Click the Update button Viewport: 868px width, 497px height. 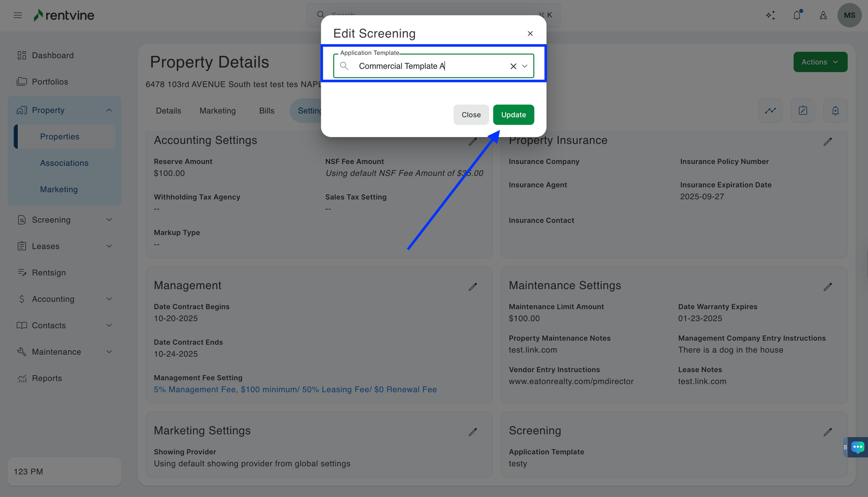pyautogui.click(x=513, y=114)
